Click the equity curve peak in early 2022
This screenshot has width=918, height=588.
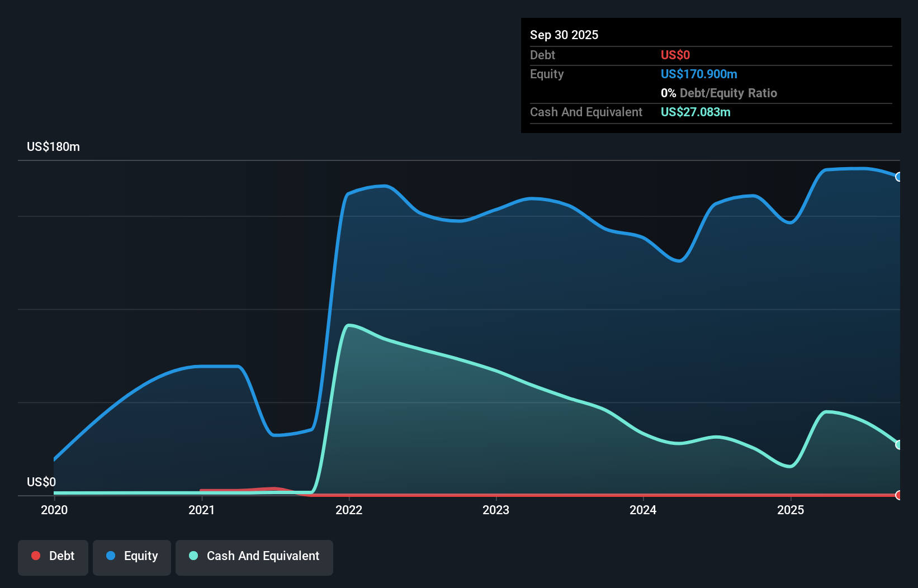point(380,186)
